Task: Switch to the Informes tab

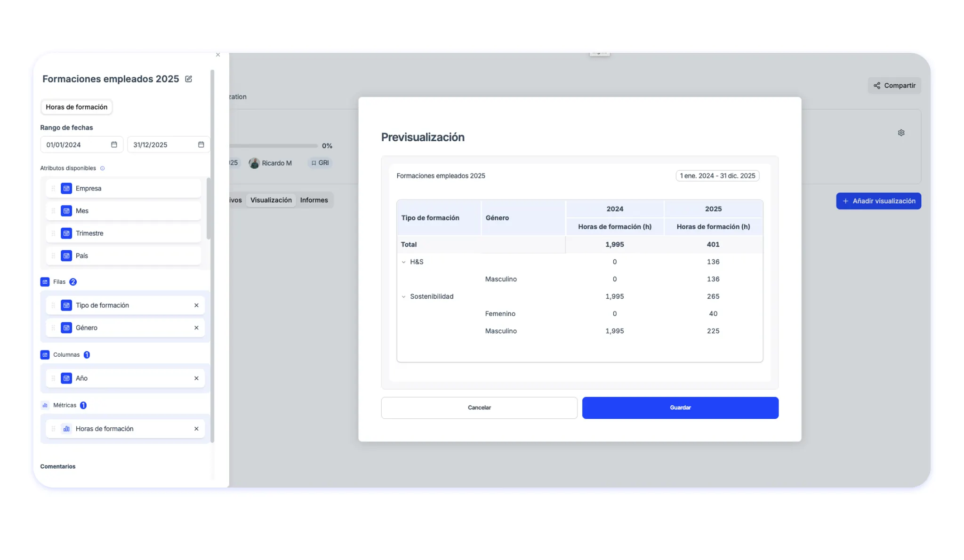Action: [314, 200]
